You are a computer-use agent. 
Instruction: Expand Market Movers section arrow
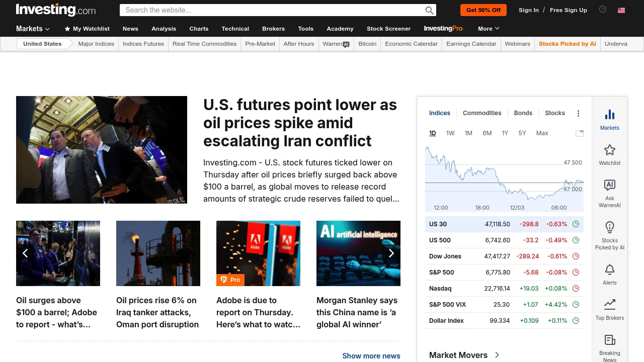[497, 355]
